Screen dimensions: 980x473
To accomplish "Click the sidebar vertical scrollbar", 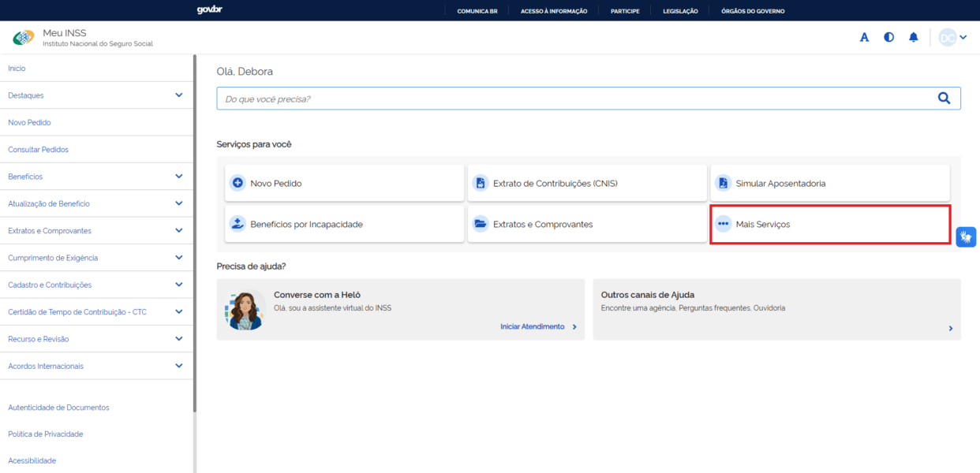I will [195, 236].
